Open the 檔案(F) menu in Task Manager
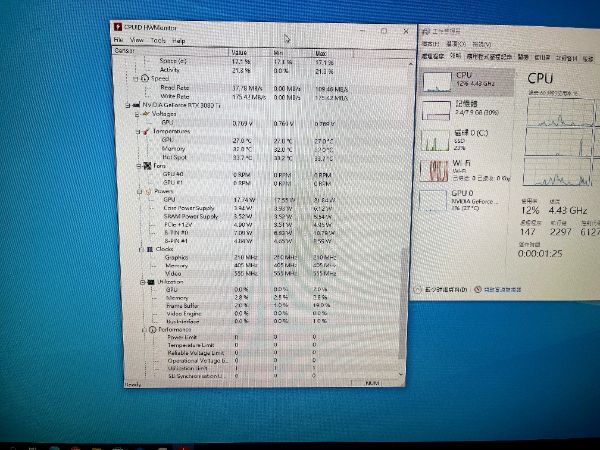This screenshot has height=450, width=600. click(430, 44)
